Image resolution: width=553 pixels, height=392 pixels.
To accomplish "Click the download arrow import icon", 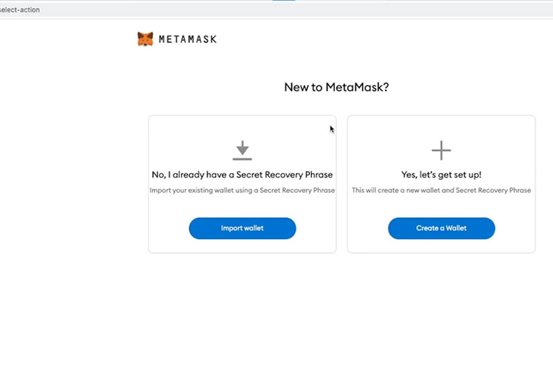I will 242,151.
